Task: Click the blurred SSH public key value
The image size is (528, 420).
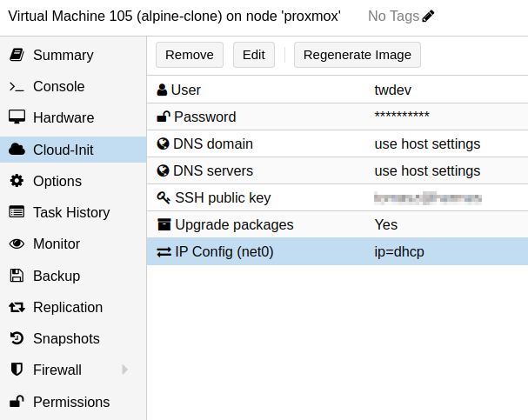Action: pyautogui.click(x=428, y=198)
